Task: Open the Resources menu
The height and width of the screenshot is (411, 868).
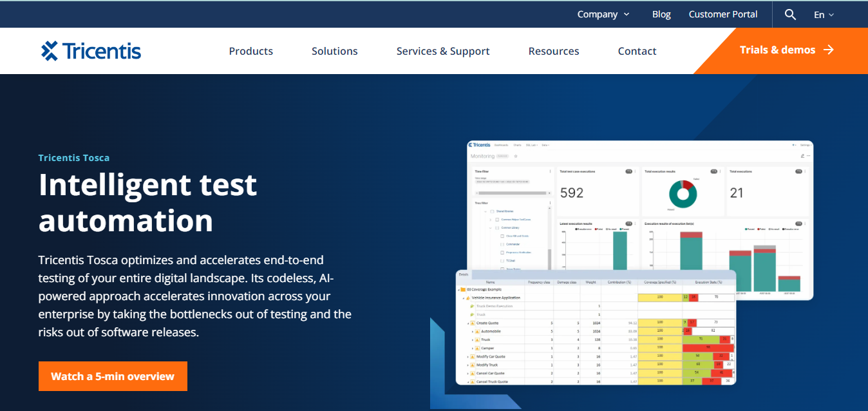Action: 554,51
